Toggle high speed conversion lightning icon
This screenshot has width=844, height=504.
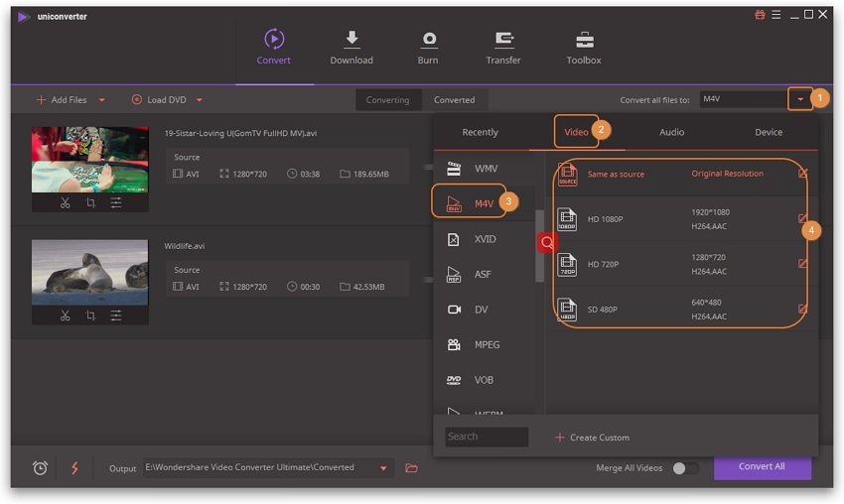coord(74,468)
